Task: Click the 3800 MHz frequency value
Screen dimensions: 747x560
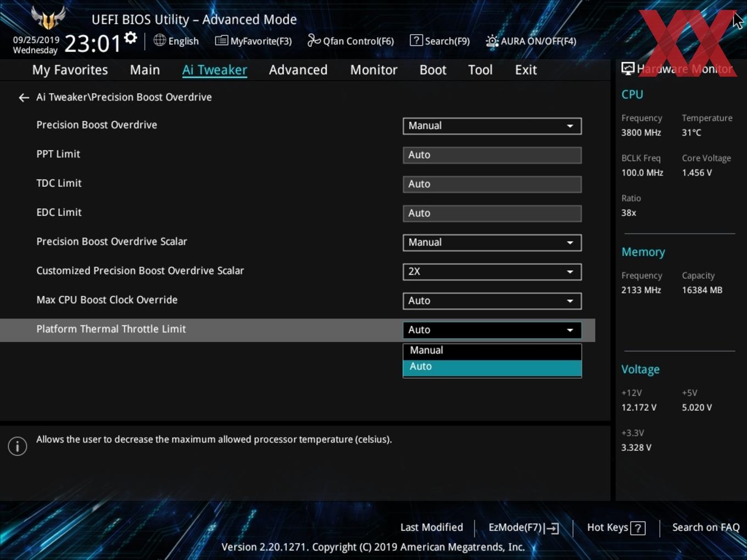Action: click(x=641, y=132)
